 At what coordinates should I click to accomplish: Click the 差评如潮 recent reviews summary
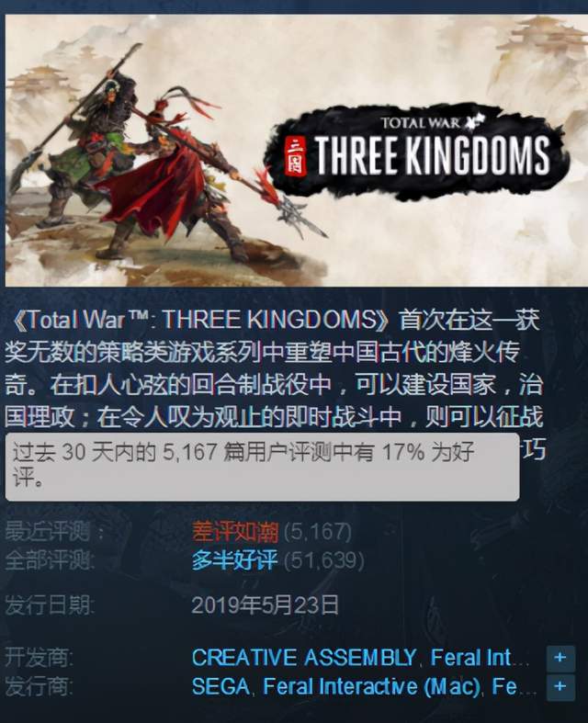pos(235,532)
